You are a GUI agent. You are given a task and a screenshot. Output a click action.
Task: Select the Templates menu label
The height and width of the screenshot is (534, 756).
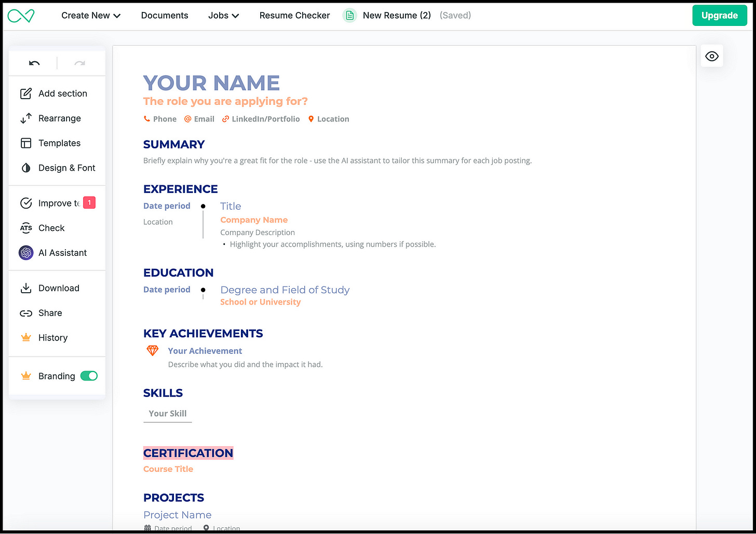[59, 143]
